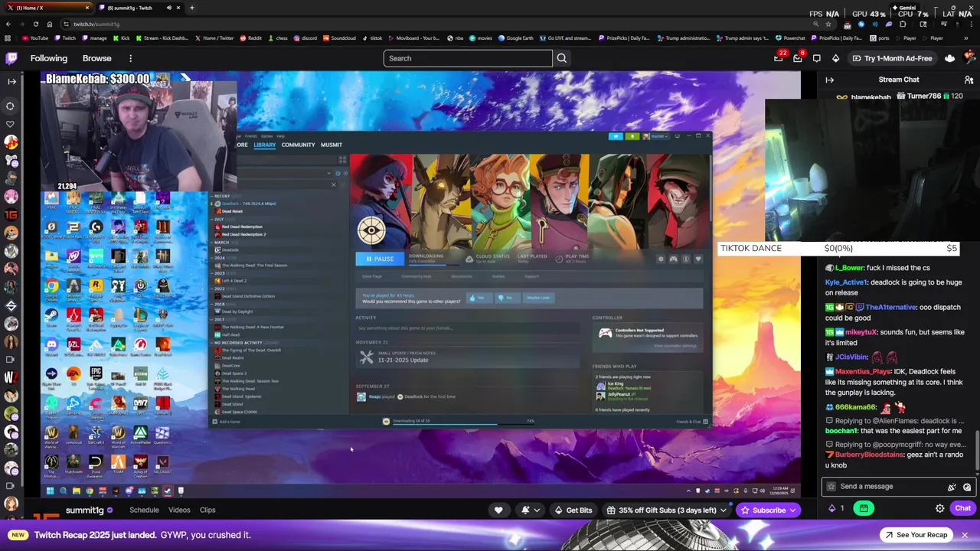Open Twitch more options three-dot menu
Image resolution: width=980 pixels, height=551 pixels.
point(130,58)
